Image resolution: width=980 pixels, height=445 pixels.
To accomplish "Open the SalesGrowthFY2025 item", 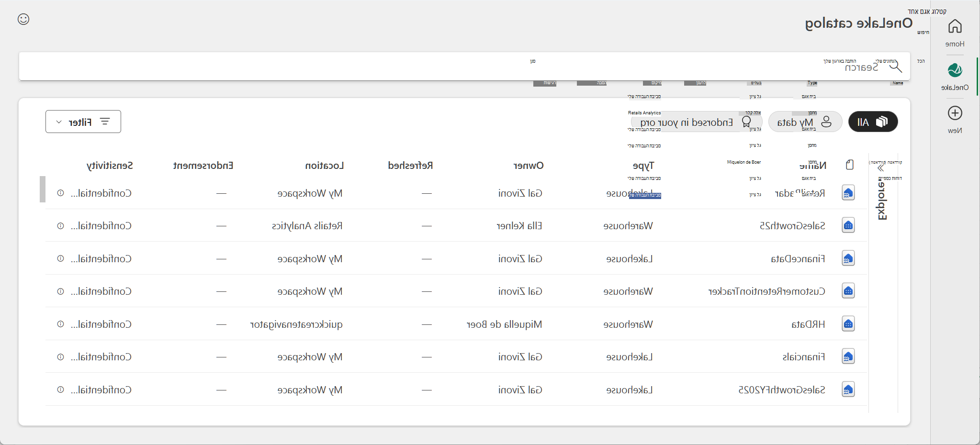I will (x=782, y=390).
